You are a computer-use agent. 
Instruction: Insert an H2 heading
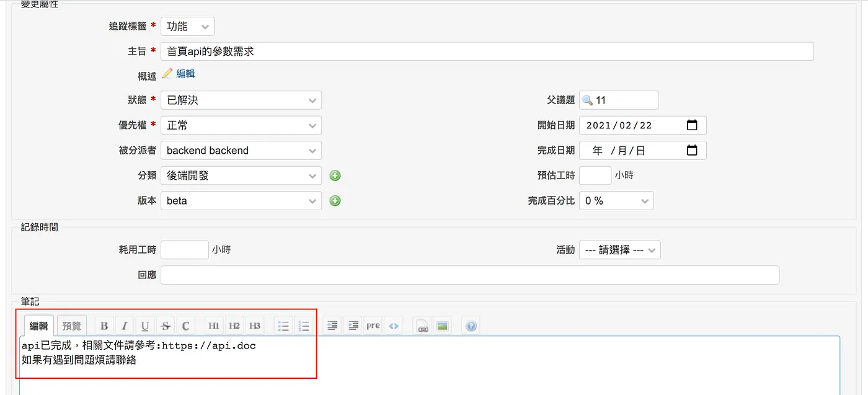(x=234, y=326)
